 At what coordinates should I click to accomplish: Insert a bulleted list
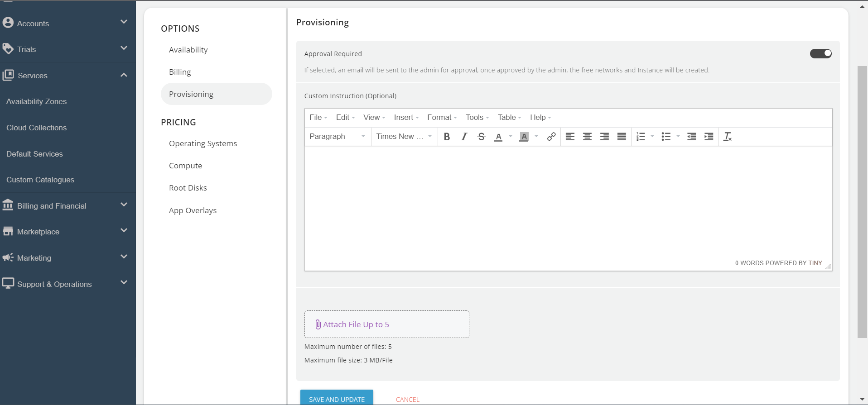click(666, 137)
